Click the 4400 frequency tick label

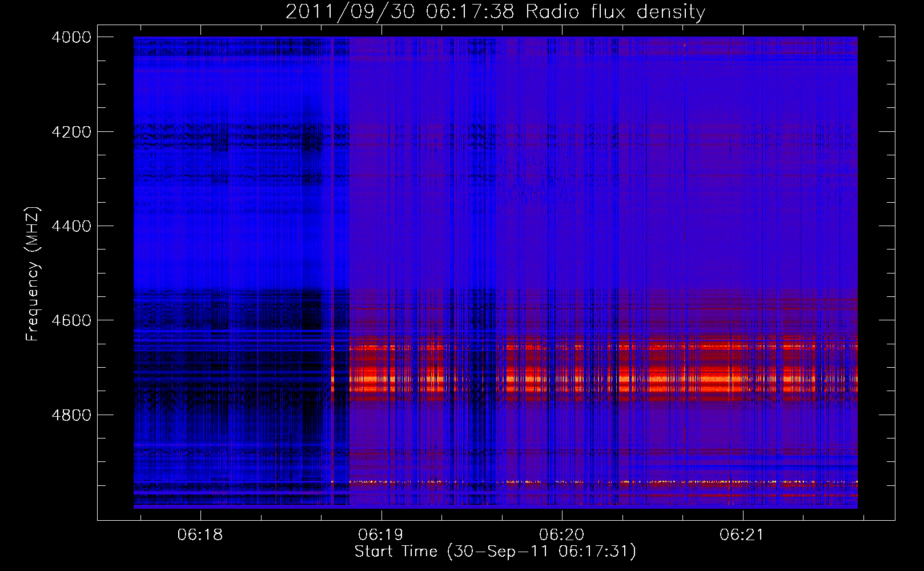[x=71, y=226]
